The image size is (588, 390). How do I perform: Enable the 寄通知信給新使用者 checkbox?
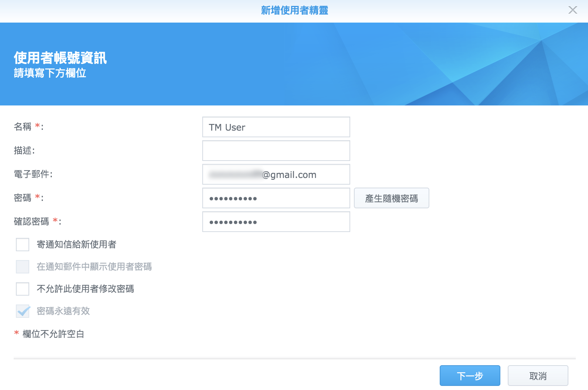23,245
